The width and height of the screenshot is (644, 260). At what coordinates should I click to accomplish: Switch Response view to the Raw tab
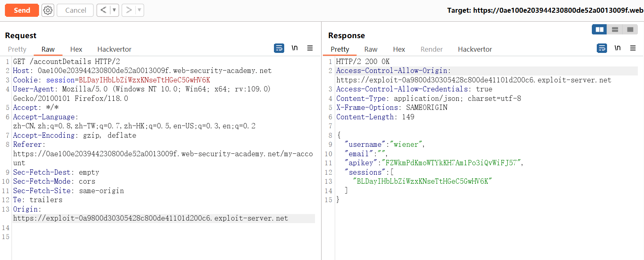pos(370,49)
